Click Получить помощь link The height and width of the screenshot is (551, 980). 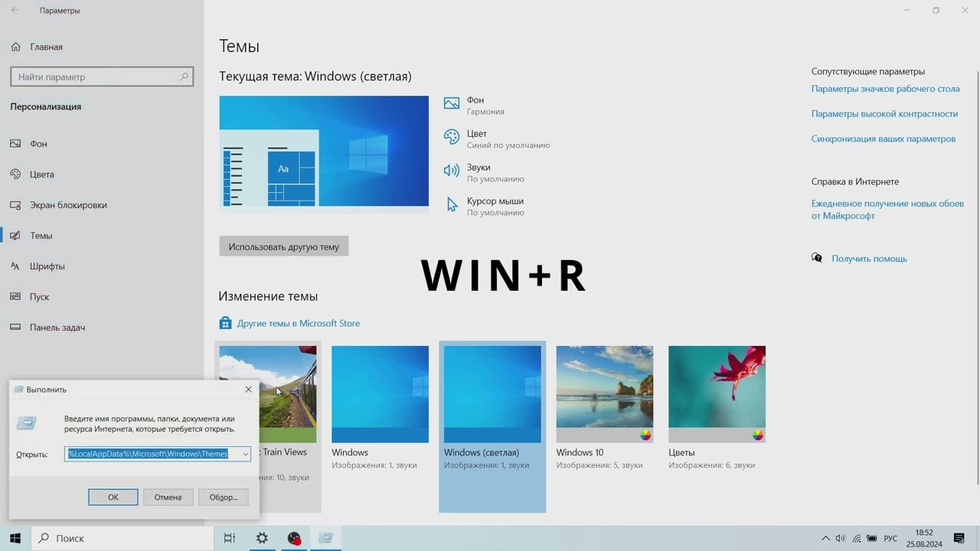[869, 259]
